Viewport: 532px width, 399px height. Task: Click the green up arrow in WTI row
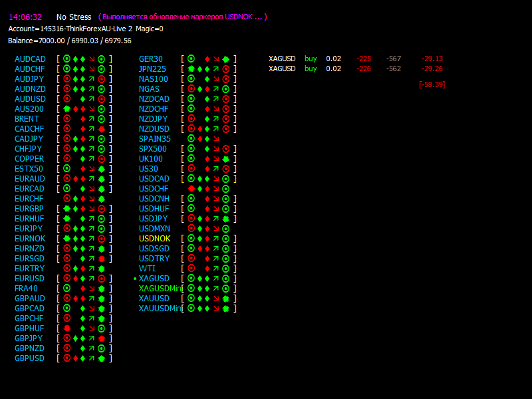(216, 269)
